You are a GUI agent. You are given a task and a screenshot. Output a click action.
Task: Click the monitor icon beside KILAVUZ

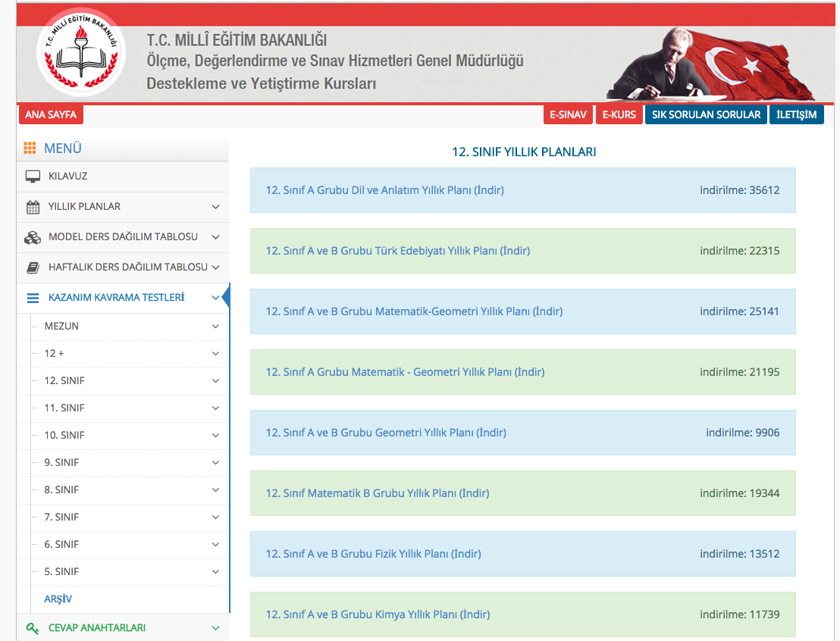coord(33,177)
